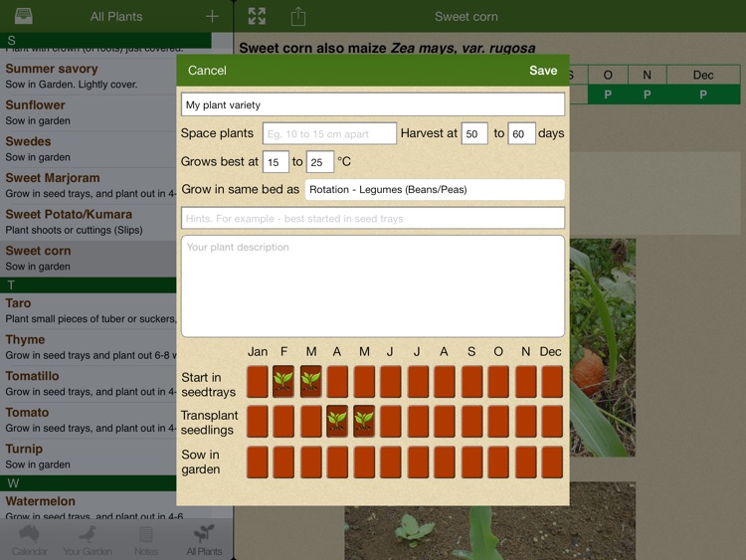Viewport: 746px width, 560px height.
Task: Fill in the Space plants field
Action: (x=329, y=133)
